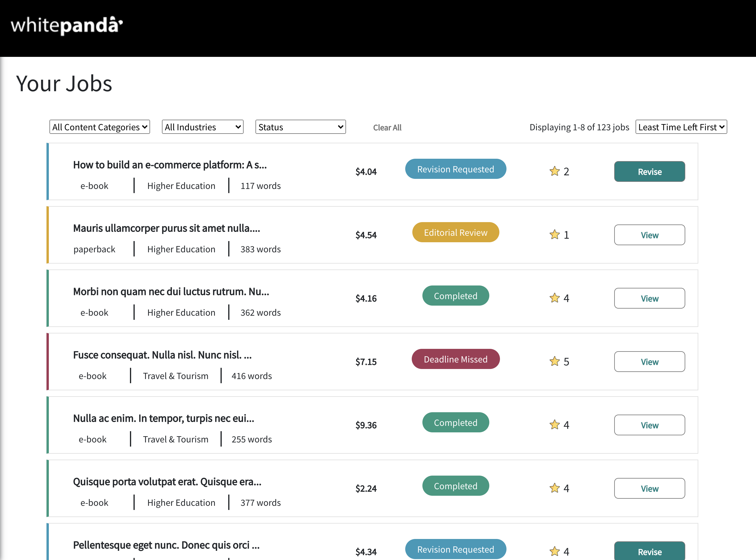
Task: Click star icon on Mauris ullamcorper job
Action: [554, 235]
